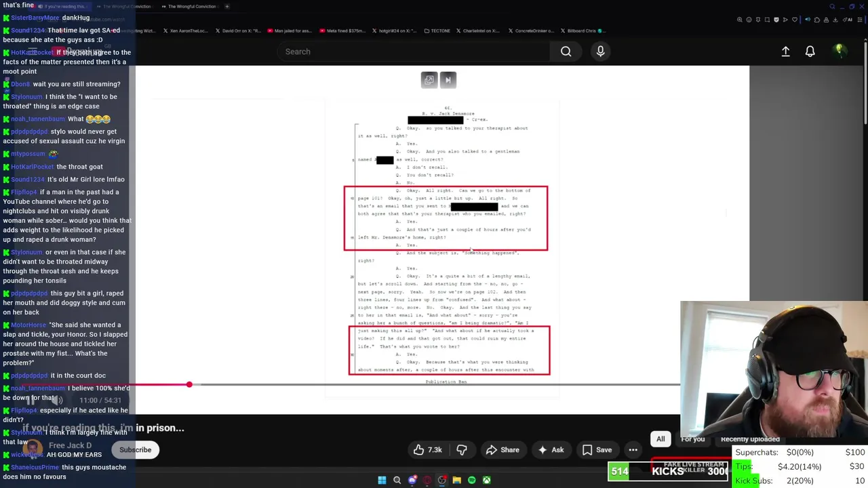Image resolution: width=868 pixels, height=488 pixels.
Task: Select the Recently uploaded filter chip
Action: 750,439
